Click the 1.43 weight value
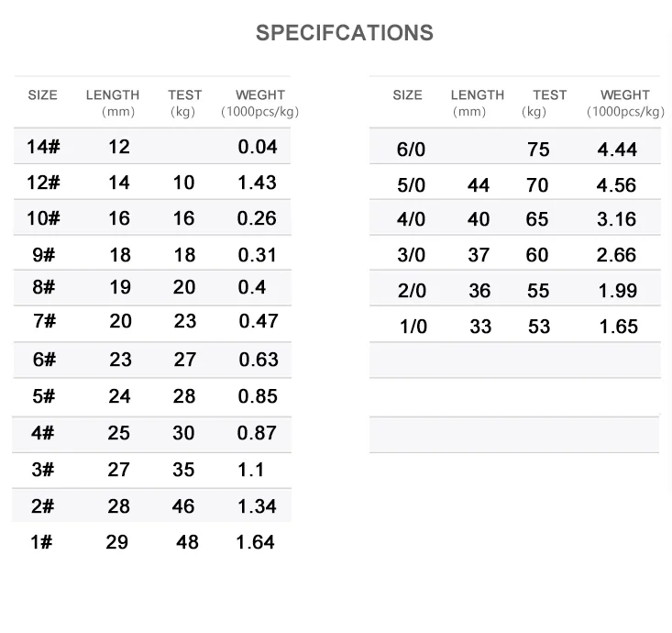The height and width of the screenshot is (633, 672). pyautogui.click(x=257, y=183)
